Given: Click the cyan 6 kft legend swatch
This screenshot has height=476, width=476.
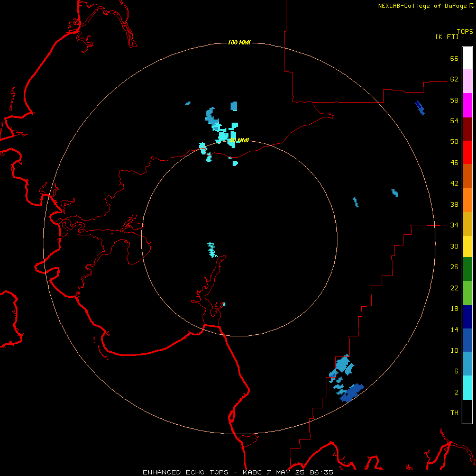Looking at the screenshot, I should tap(467, 387).
